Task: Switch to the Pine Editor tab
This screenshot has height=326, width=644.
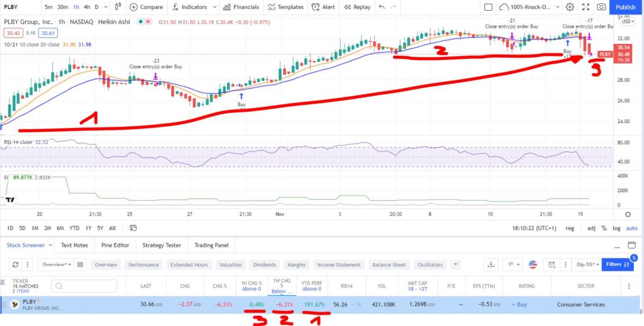Action: point(115,245)
